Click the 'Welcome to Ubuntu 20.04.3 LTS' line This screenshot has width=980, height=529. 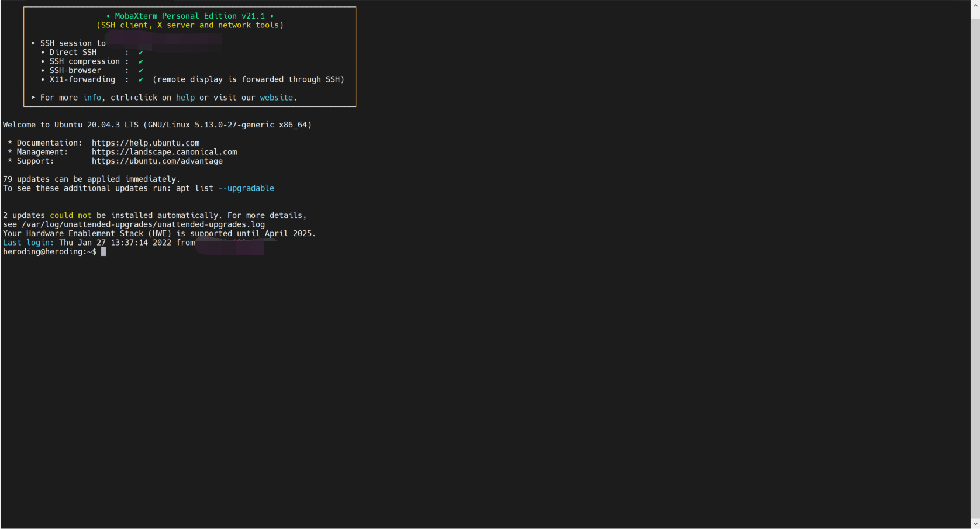(157, 125)
